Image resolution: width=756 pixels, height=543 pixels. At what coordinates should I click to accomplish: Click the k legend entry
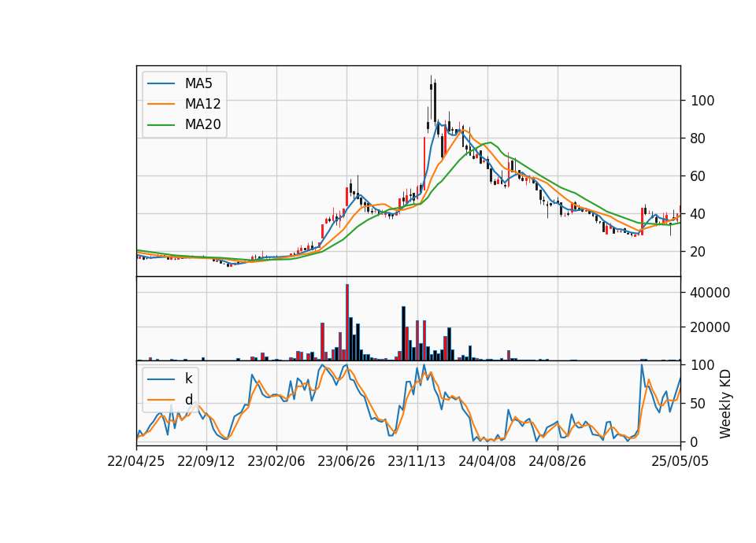coord(170,379)
